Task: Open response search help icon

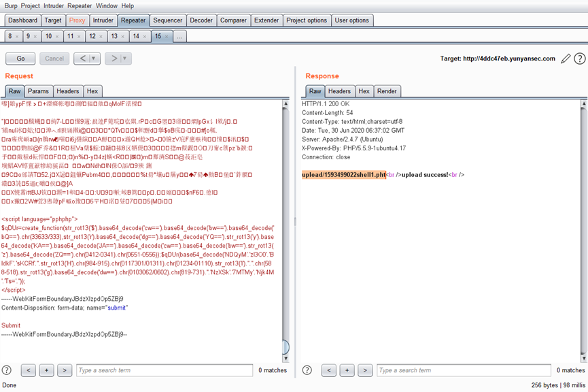Action: (x=307, y=370)
